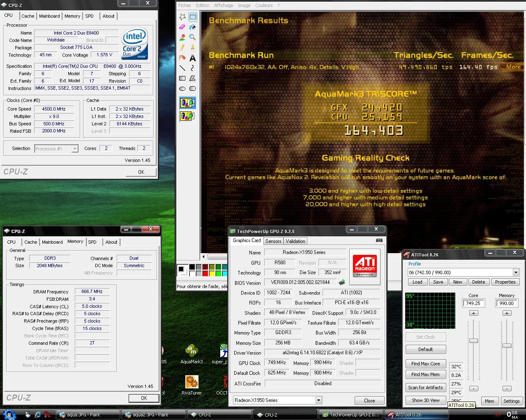Open the AquaMark3 desktop shortcut
Screen dimensions: 526x420
191,354
